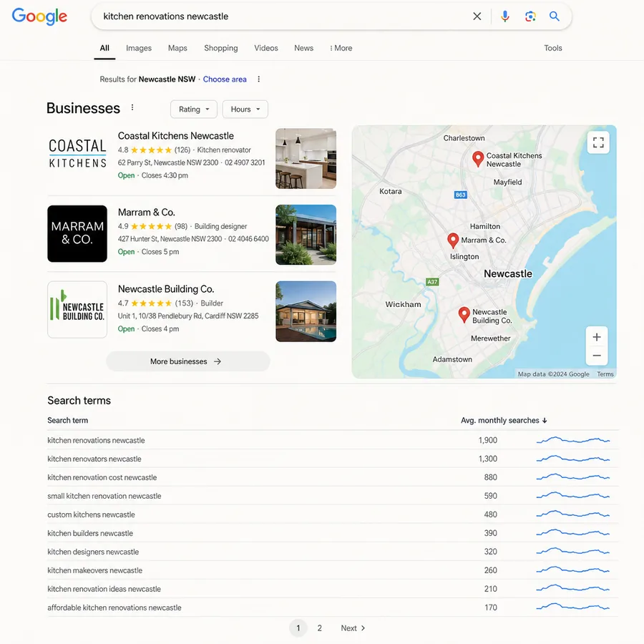The width and height of the screenshot is (644, 644).
Task: Click Charlestown label on map
Action: click(464, 138)
